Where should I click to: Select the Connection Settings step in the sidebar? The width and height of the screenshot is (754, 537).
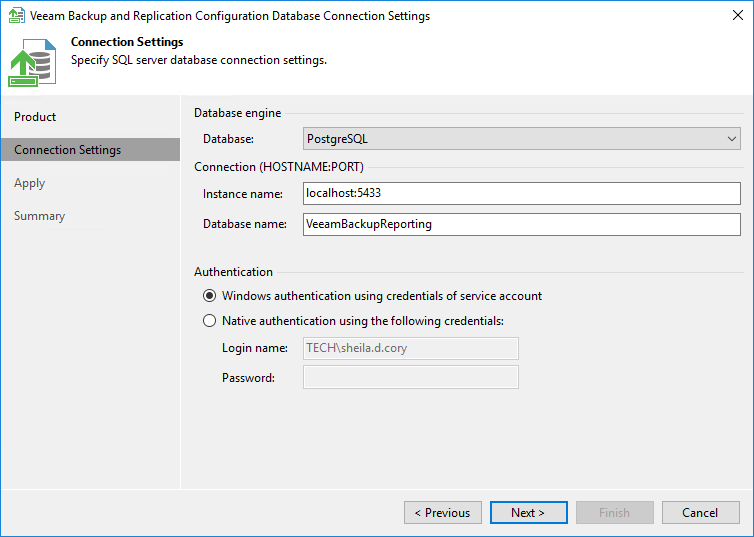pos(68,150)
